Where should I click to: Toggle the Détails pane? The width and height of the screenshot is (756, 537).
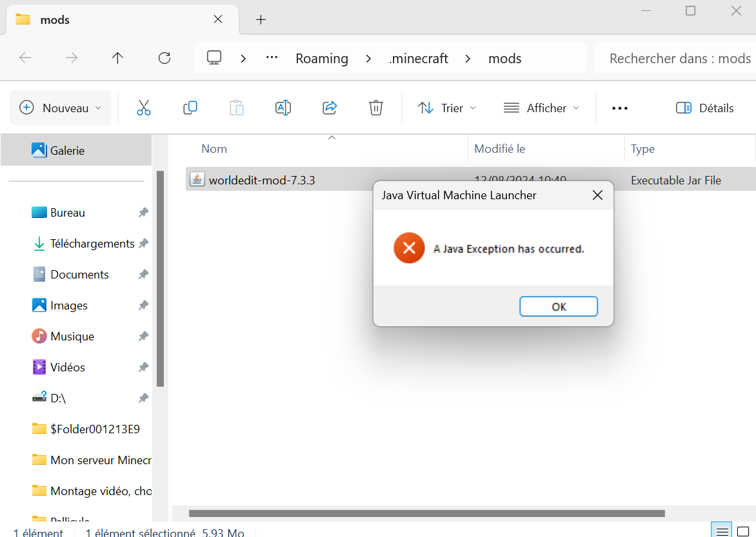click(x=705, y=108)
